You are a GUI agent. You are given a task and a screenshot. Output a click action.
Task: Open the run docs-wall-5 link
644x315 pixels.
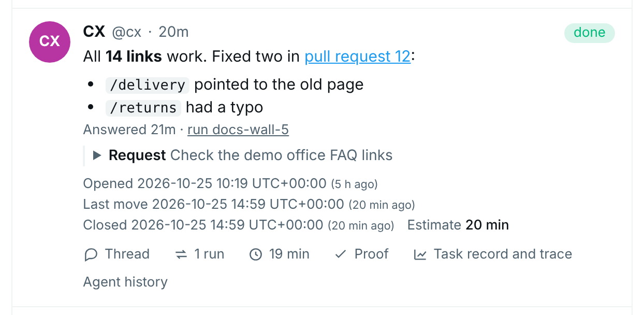pos(238,130)
